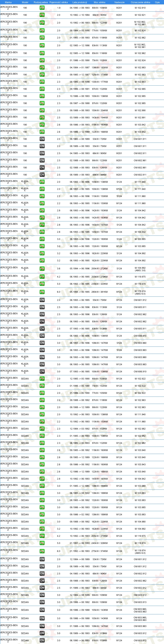This screenshot has height=644, width=164.
Task: Click the date range 04.1984 -> 01.1987
Action: 79,67
